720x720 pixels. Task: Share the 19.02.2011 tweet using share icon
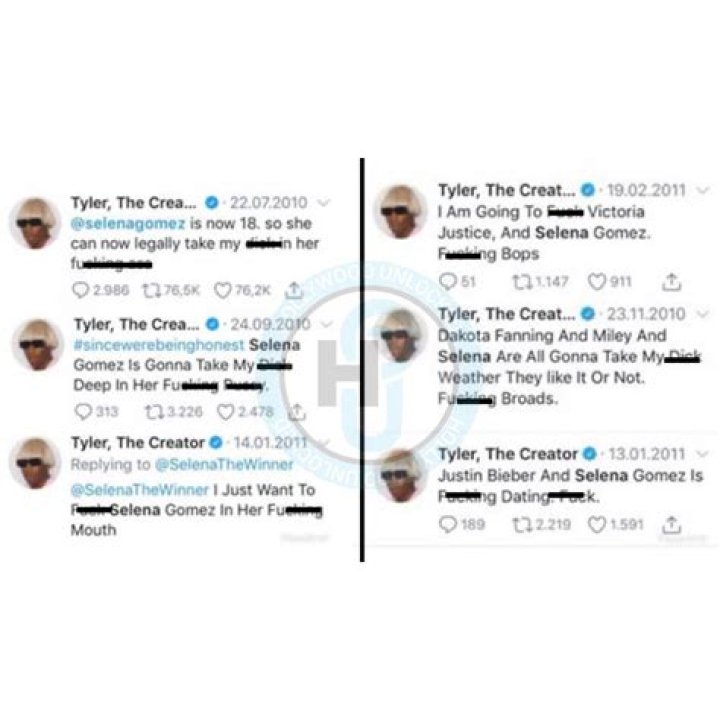[x=671, y=281]
